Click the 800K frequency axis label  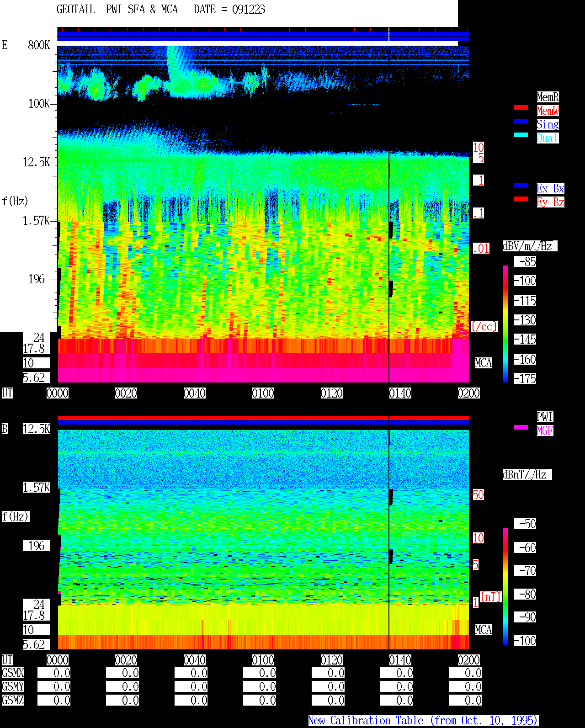coord(39,45)
